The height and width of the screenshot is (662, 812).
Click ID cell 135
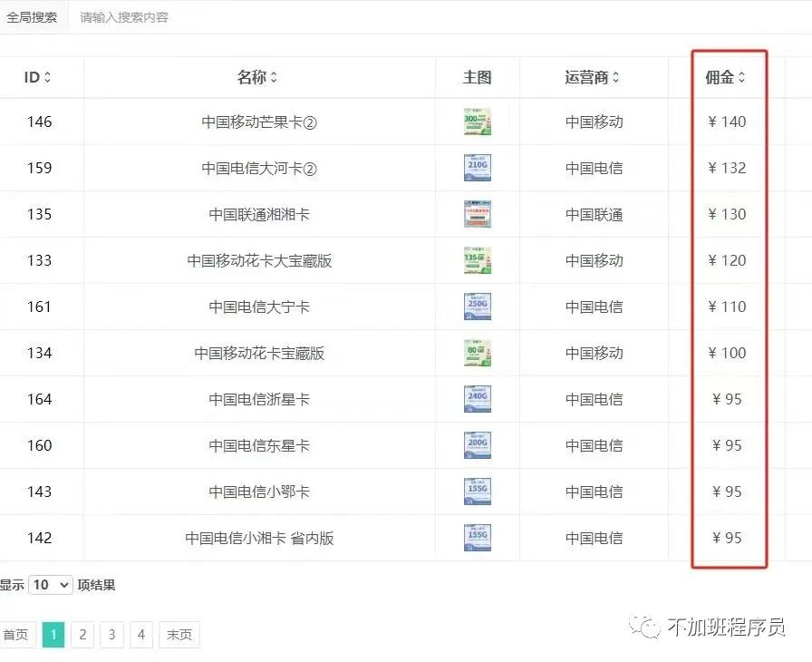click(39, 214)
